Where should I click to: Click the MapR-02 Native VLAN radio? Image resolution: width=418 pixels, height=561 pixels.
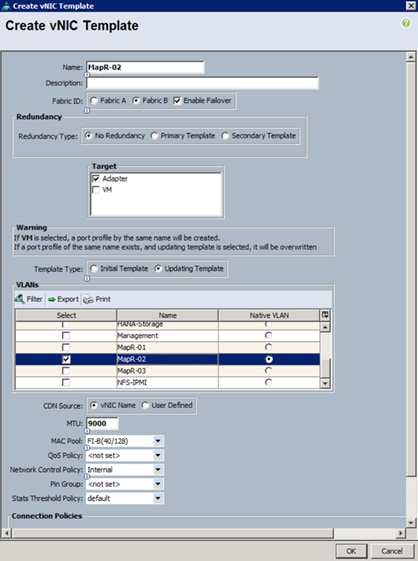(x=268, y=359)
